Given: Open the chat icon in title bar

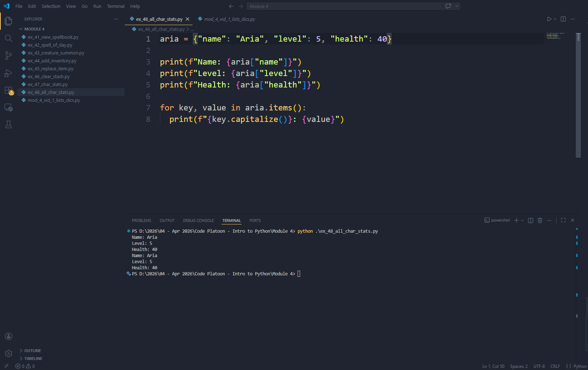Looking at the screenshot, I should coord(448,6).
